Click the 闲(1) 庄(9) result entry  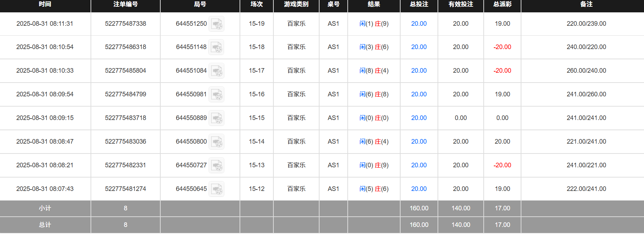click(374, 24)
